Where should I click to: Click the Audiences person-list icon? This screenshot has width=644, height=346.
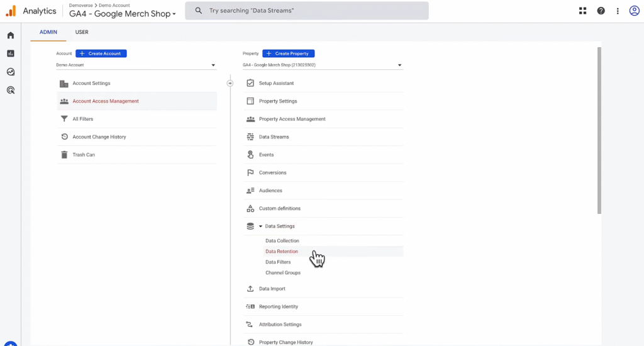coord(250,191)
